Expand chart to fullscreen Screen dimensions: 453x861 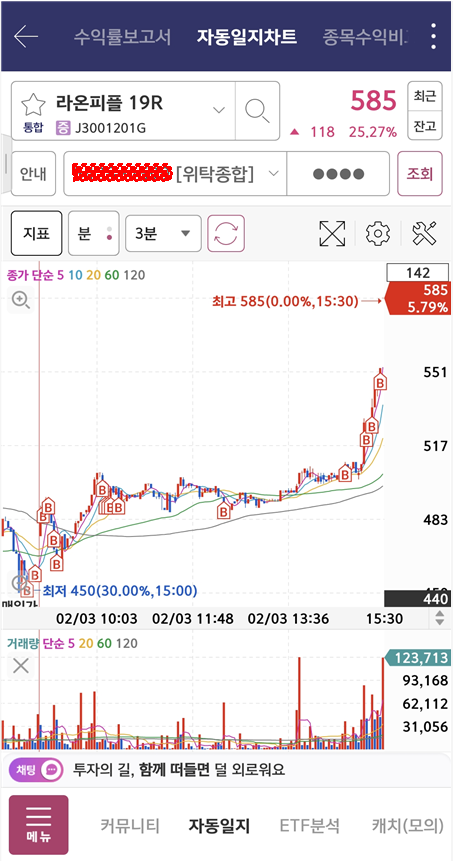[x=332, y=233]
